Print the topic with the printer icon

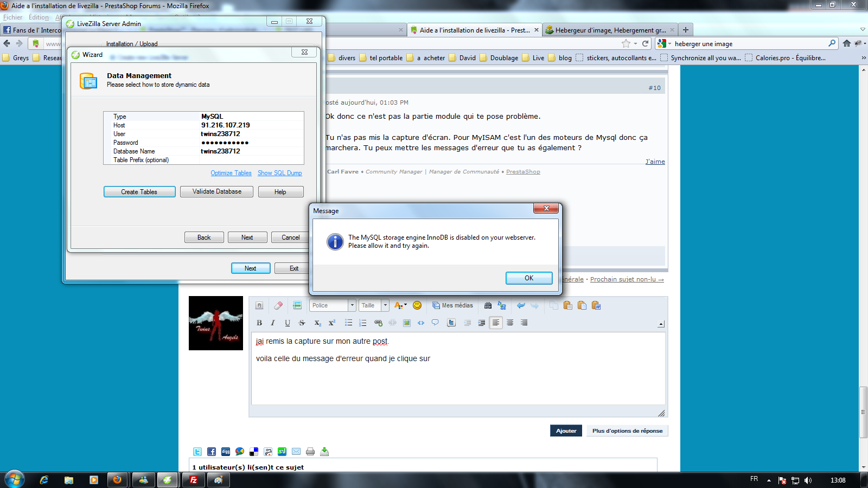(x=310, y=452)
